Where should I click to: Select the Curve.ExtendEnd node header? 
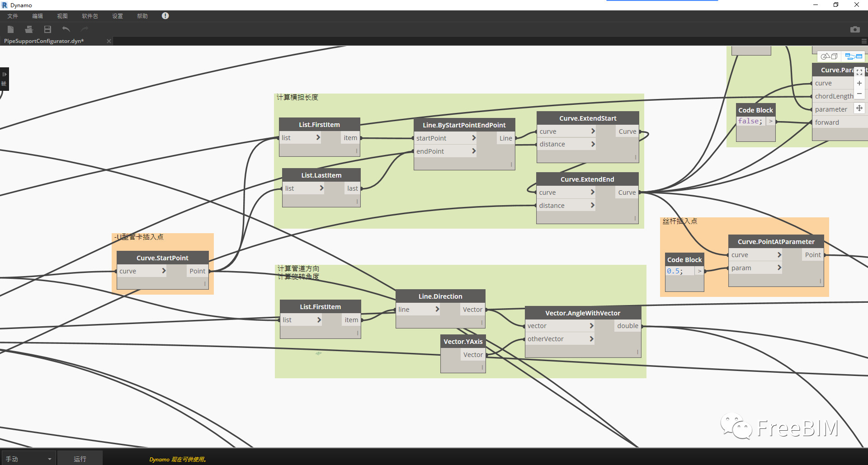pos(587,179)
